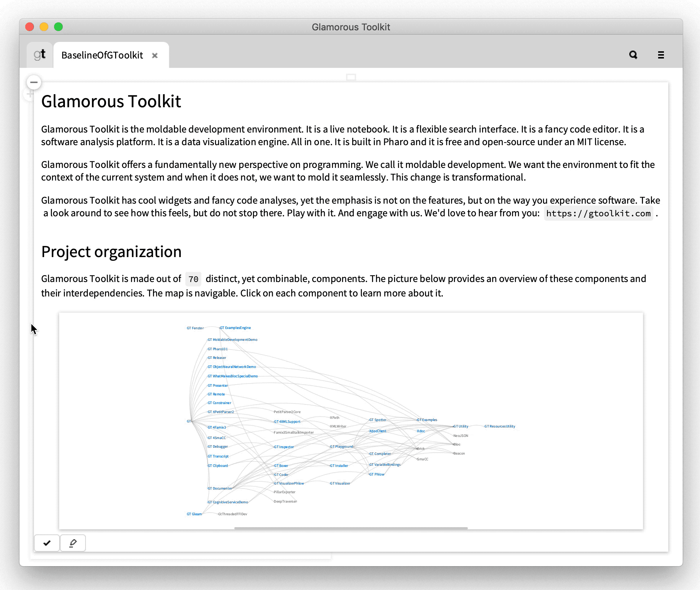700x590 pixels.
Task: Select the GT 4Famix3 node
Action: point(216,428)
